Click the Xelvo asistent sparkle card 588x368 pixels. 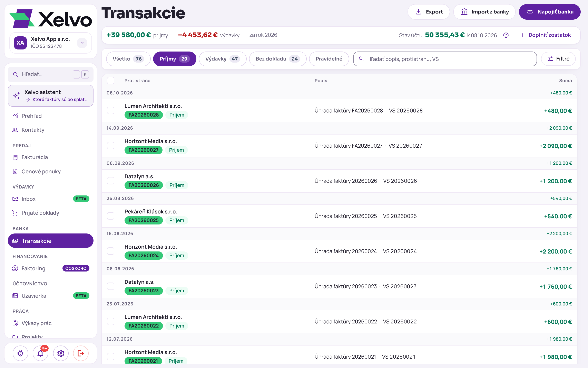[51, 96]
